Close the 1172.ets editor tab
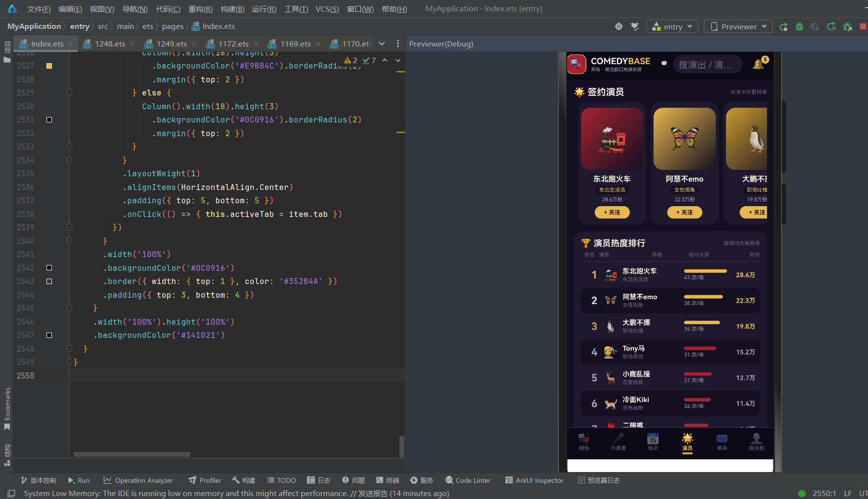This screenshot has width=868, height=499. click(x=256, y=44)
